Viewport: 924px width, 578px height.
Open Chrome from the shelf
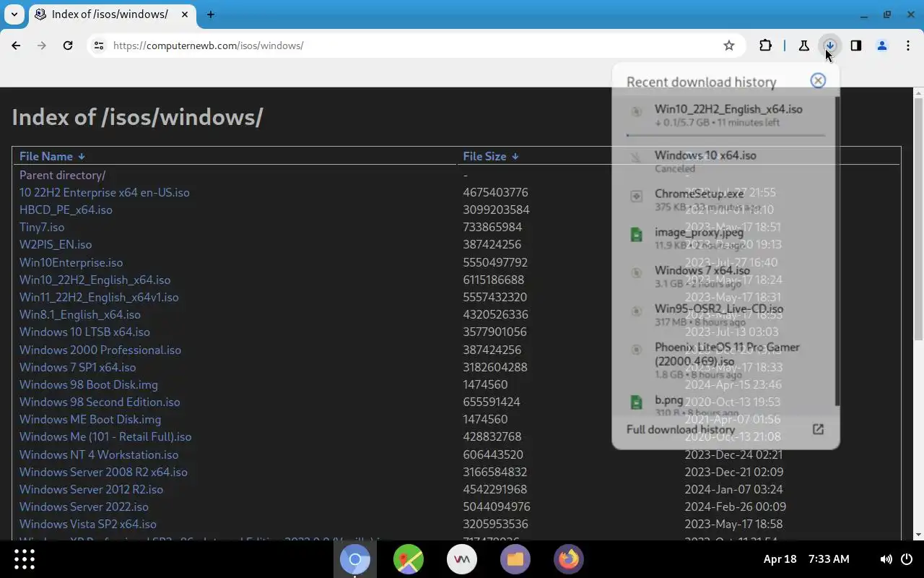pyautogui.click(x=355, y=559)
